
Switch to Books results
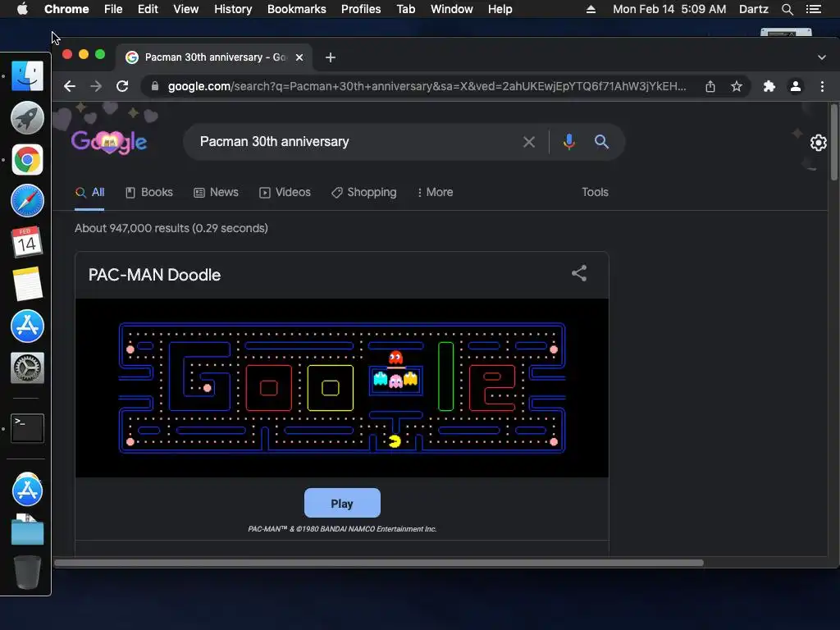click(149, 192)
